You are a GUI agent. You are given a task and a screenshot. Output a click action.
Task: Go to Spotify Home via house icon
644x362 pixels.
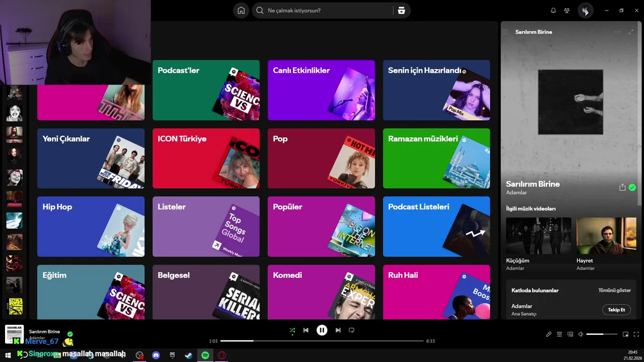tap(241, 11)
